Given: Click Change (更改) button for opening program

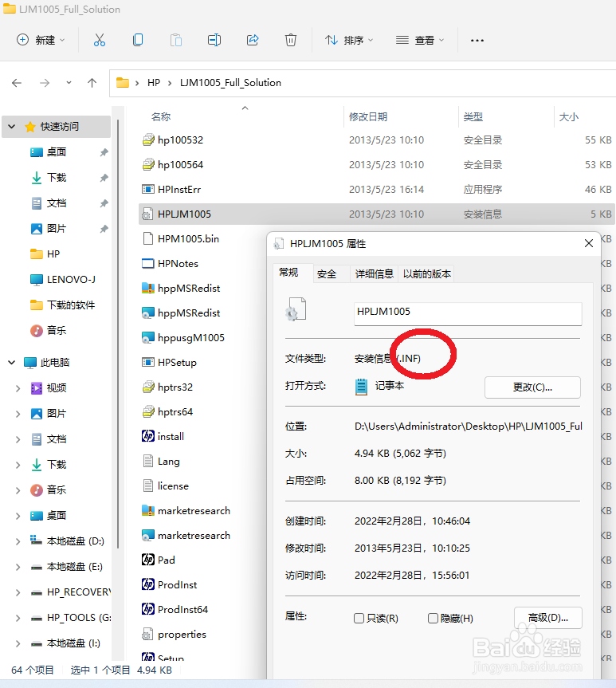Looking at the screenshot, I should [x=532, y=387].
